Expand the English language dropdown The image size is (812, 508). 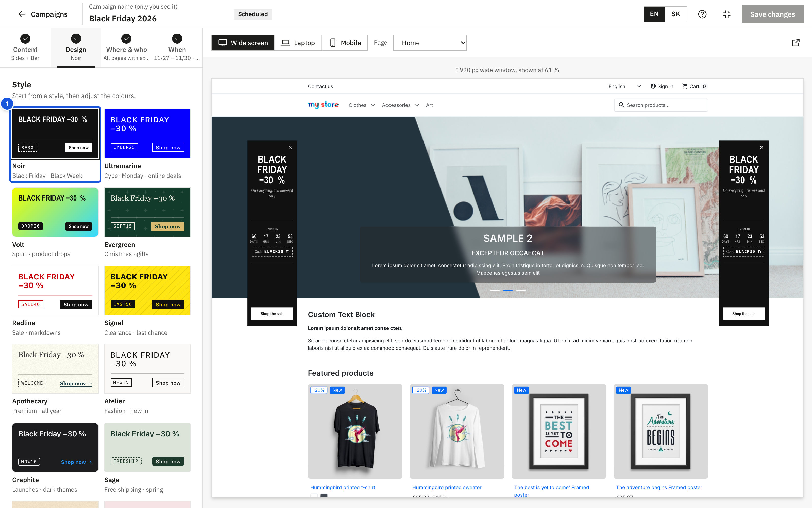(x=624, y=86)
